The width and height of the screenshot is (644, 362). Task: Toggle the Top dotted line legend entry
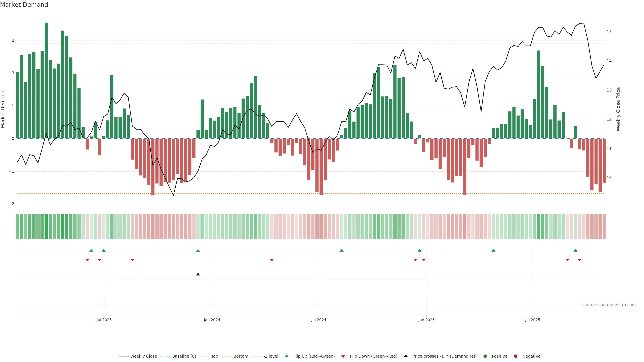pyautogui.click(x=214, y=356)
